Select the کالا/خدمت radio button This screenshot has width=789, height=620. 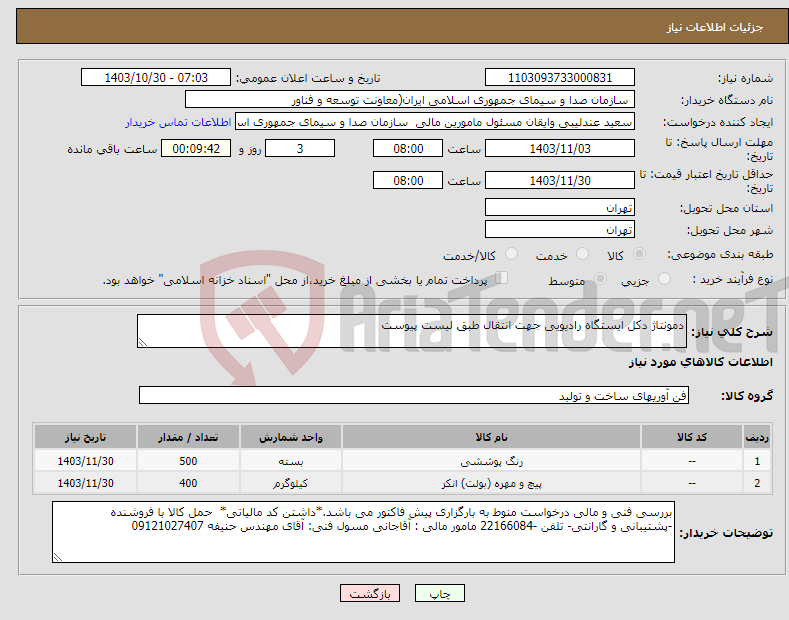[x=511, y=254]
